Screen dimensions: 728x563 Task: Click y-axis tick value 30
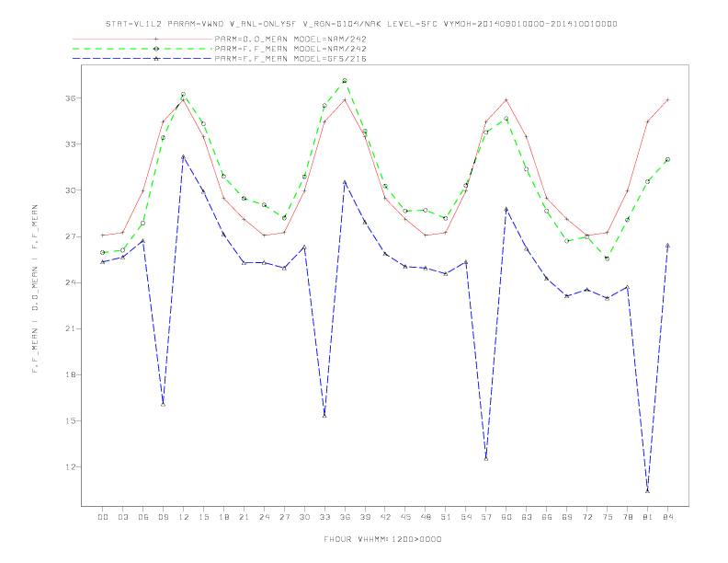click(x=71, y=190)
